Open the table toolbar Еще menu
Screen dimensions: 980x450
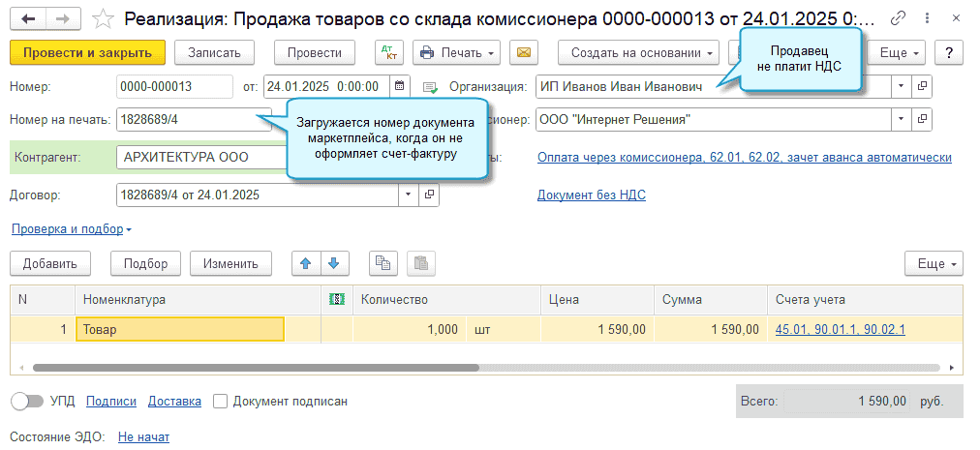click(934, 263)
